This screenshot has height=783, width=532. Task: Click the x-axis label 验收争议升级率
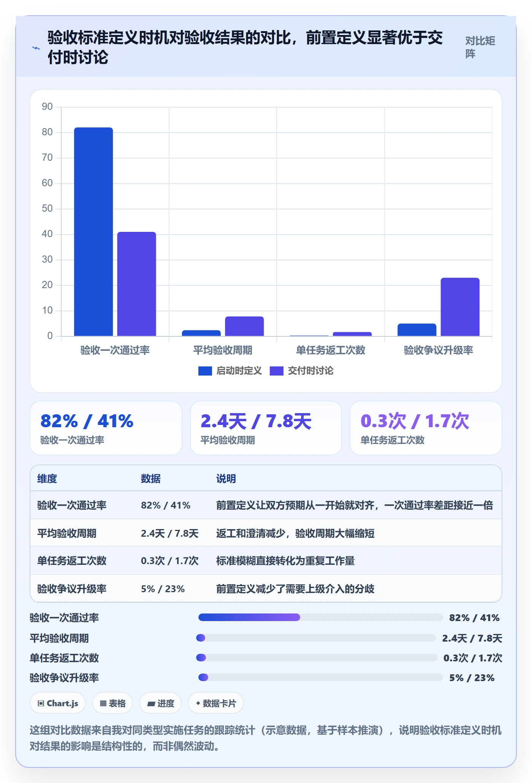point(439,350)
